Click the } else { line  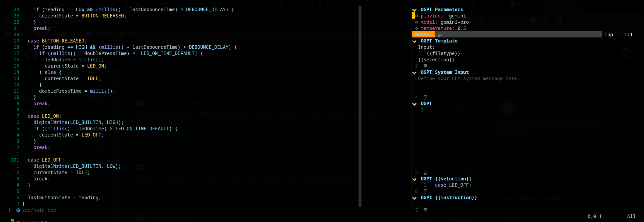[x=50, y=72]
